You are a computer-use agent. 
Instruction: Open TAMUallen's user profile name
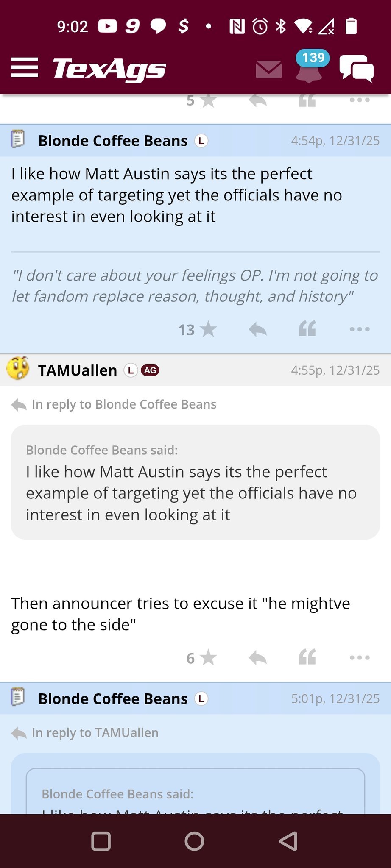pyautogui.click(x=78, y=370)
